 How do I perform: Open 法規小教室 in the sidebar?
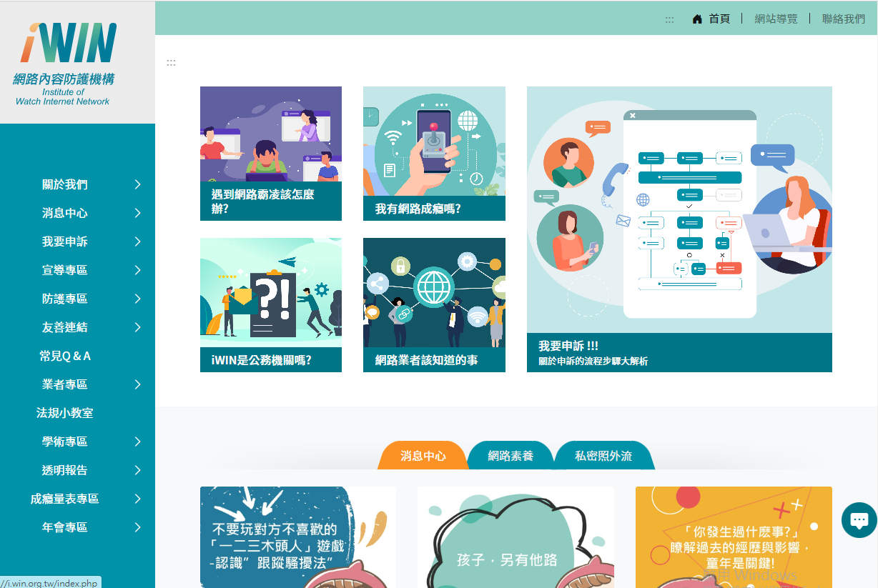pos(65,413)
